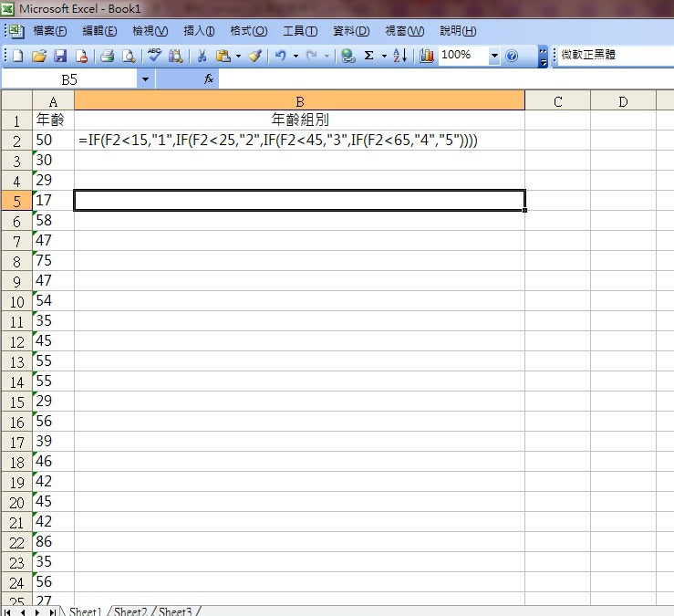This screenshot has width=674, height=616.
Task: Select column C header
Action: (x=557, y=101)
